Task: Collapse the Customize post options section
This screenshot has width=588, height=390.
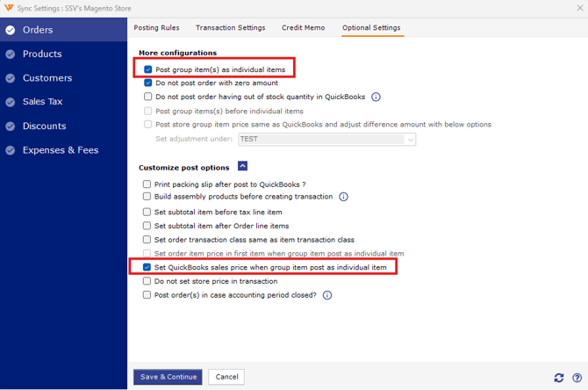Action: pyautogui.click(x=242, y=166)
